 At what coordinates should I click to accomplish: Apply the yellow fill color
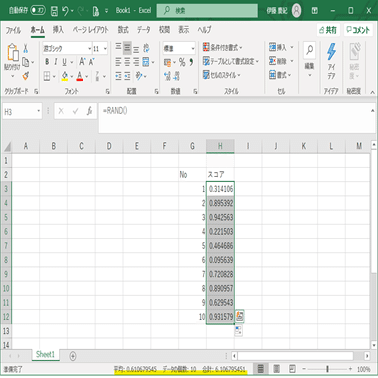click(x=65, y=77)
